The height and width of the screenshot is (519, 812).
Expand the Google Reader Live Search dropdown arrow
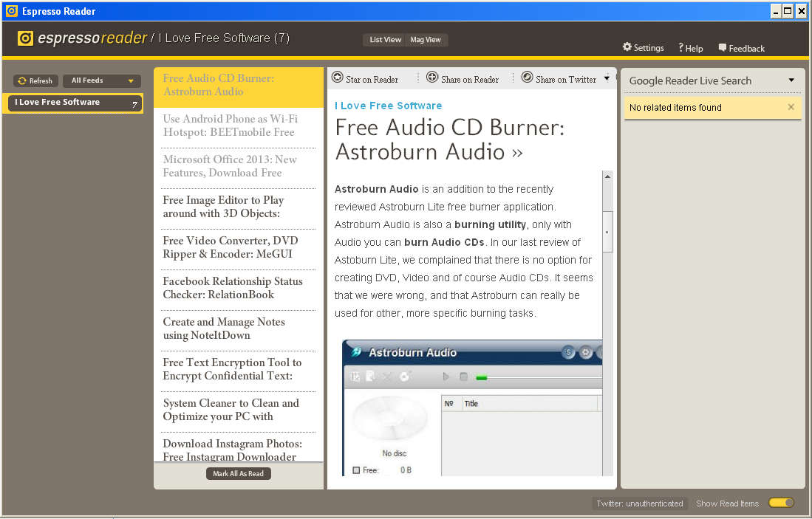coord(791,80)
